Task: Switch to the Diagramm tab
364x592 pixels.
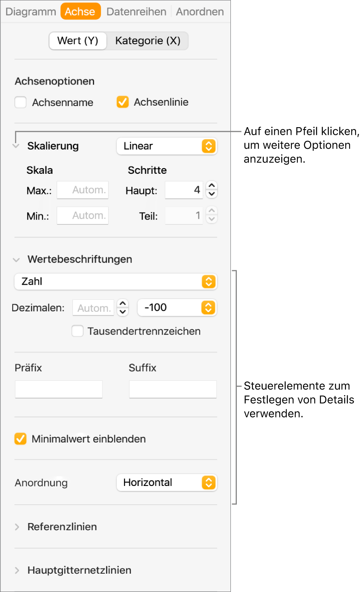Action: pyautogui.click(x=31, y=12)
